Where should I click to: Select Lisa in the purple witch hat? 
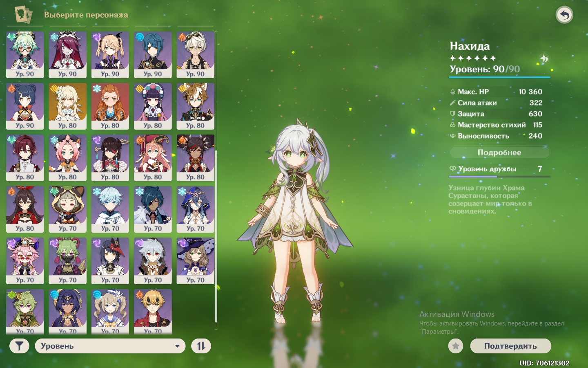tap(196, 261)
